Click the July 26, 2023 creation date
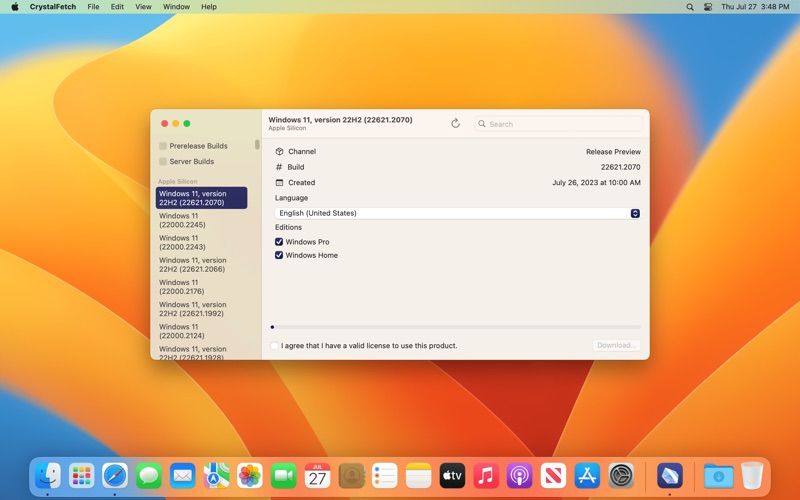 pyautogui.click(x=596, y=182)
